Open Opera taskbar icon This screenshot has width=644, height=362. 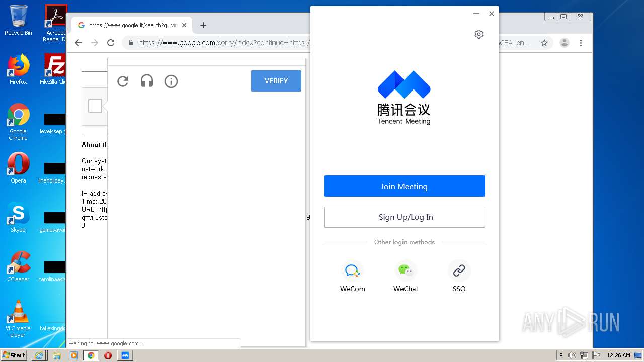tap(108, 355)
